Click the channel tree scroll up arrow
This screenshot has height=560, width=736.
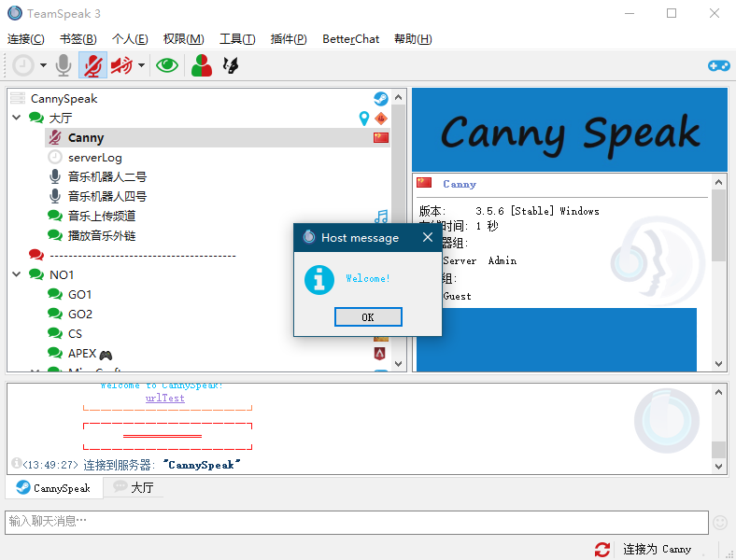(399, 97)
